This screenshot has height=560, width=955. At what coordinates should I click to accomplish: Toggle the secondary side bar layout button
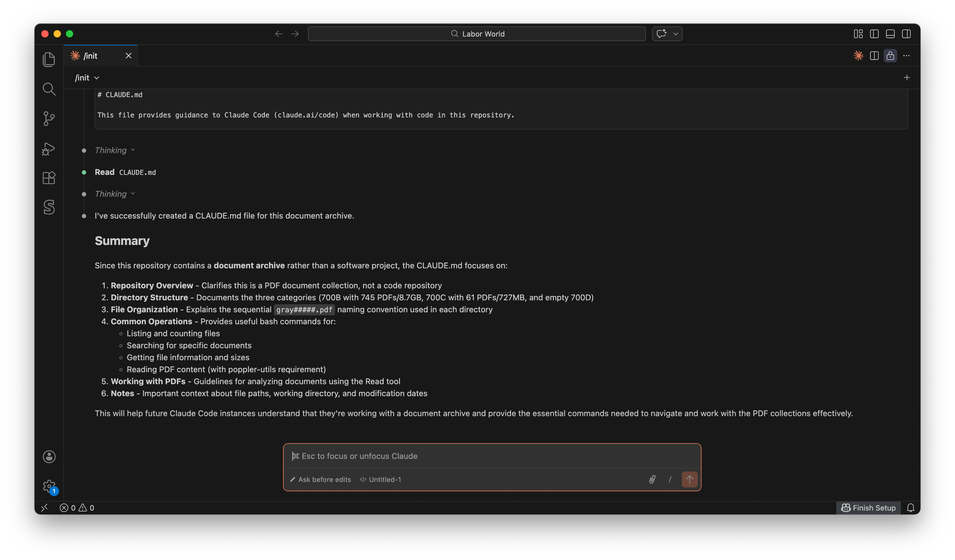[906, 34]
